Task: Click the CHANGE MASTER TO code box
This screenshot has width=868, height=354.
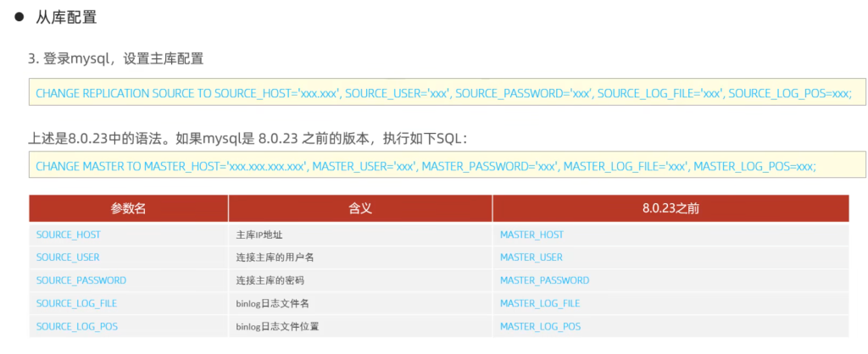Action: [x=447, y=166]
